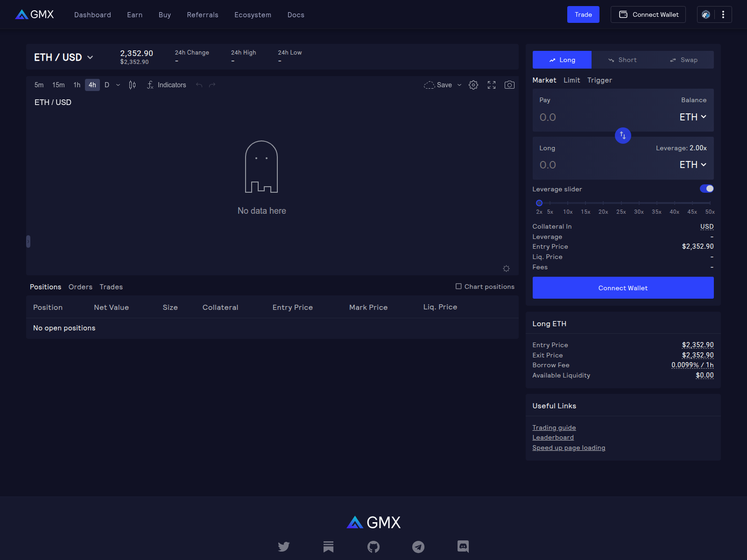Viewport: 747px width, 560px height.
Task: Click the footer GMX logo
Action: (x=373, y=522)
